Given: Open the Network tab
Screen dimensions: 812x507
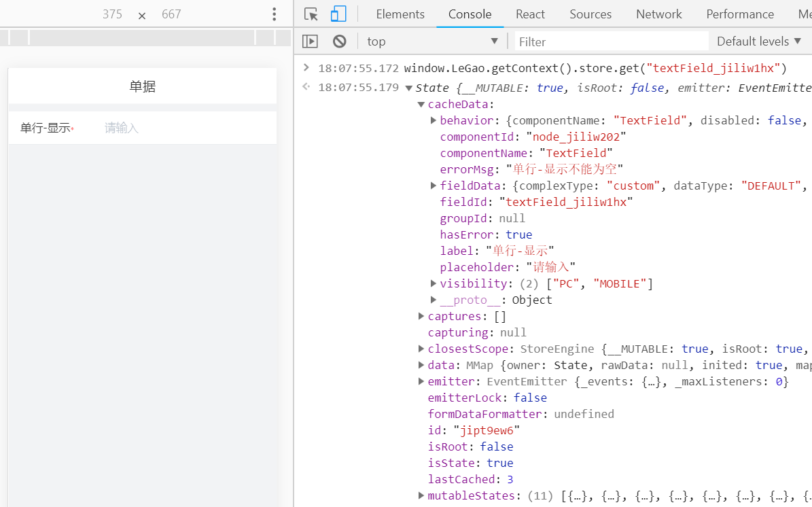Looking at the screenshot, I should pyautogui.click(x=658, y=14).
